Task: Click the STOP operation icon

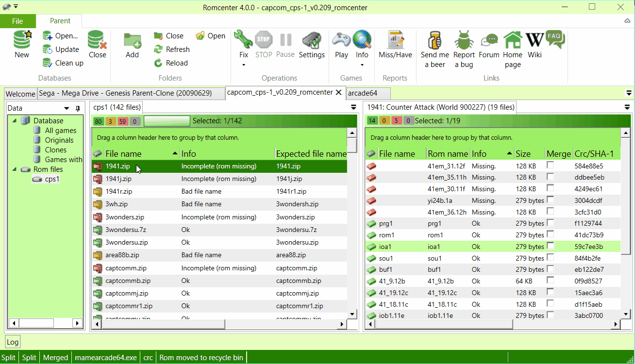Action: [x=264, y=39]
